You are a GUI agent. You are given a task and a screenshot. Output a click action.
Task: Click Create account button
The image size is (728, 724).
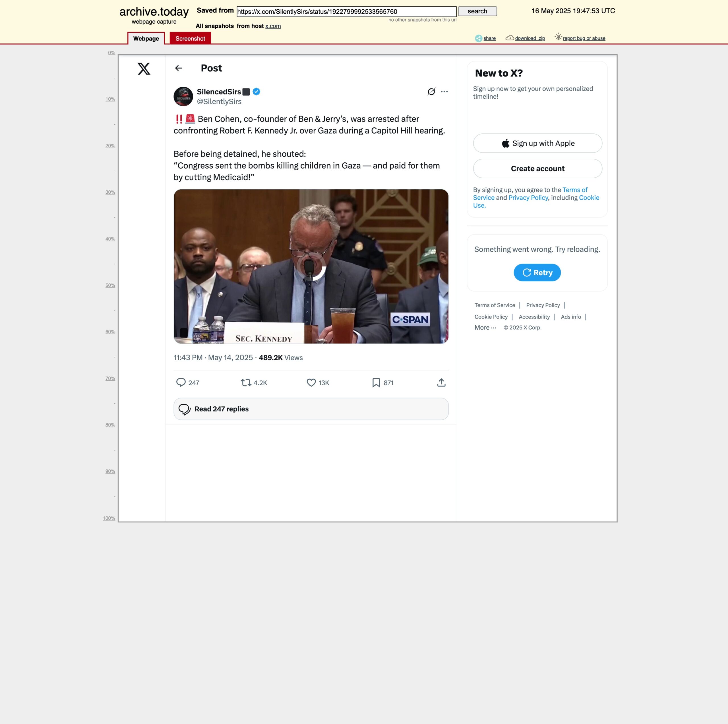click(x=537, y=168)
